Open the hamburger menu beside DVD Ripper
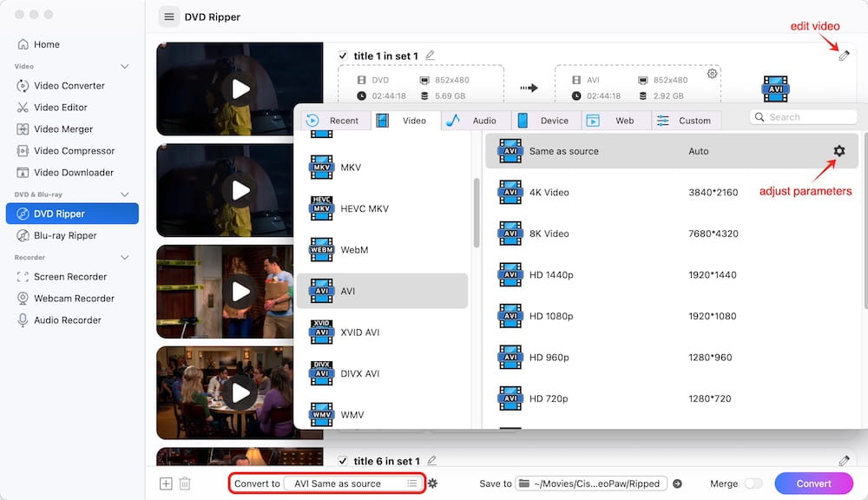 coord(169,17)
